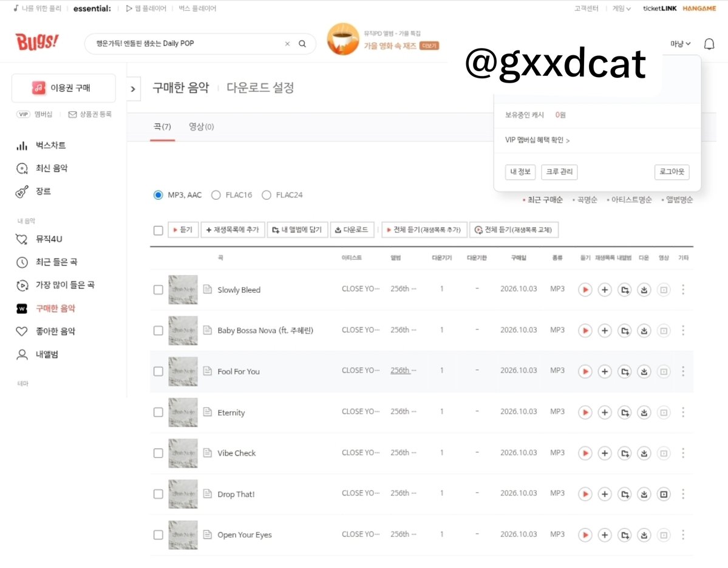This screenshot has width=728, height=568.
Task: Click the 크루 관리 button
Action: (x=559, y=172)
